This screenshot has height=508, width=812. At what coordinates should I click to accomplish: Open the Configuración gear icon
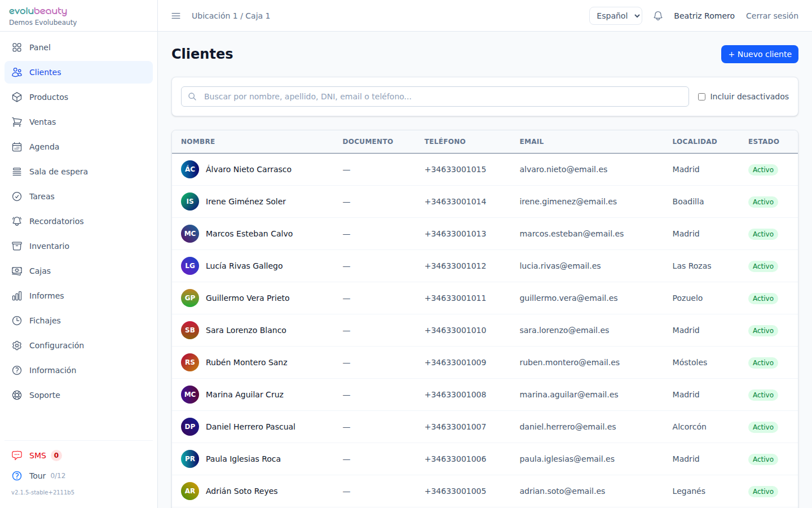(x=17, y=345)
